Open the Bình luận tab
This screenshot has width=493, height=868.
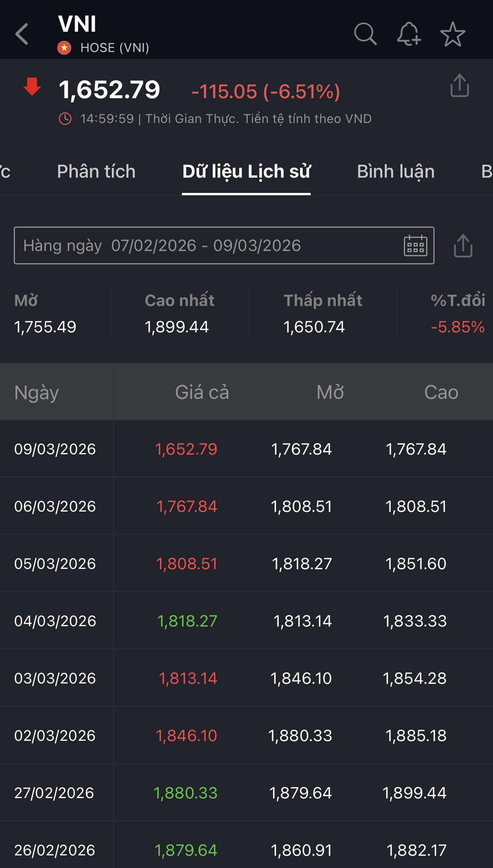pos(396,172)
